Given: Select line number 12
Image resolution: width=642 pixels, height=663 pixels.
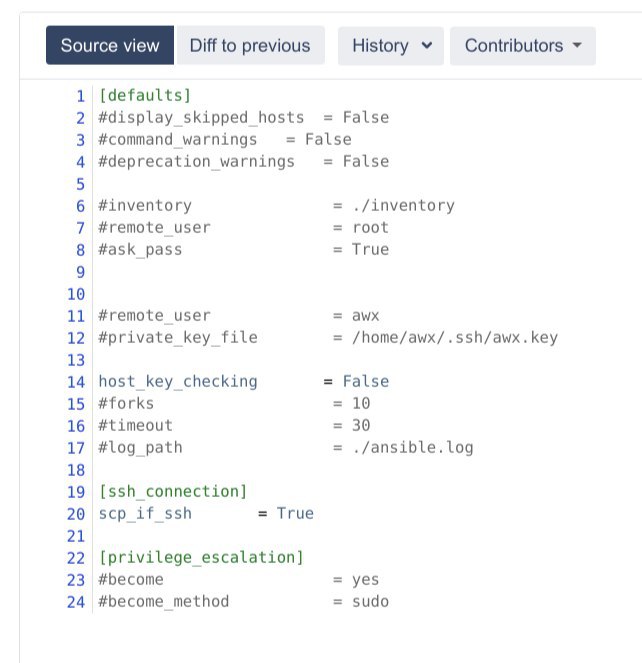Looking at the screenshot, I should (x=76, y=338).
